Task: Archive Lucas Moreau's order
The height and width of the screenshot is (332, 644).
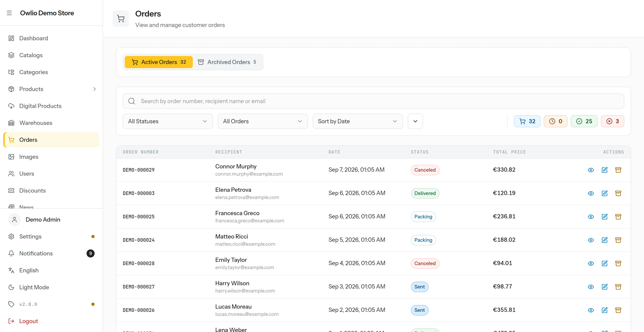Action: (618, 310)
